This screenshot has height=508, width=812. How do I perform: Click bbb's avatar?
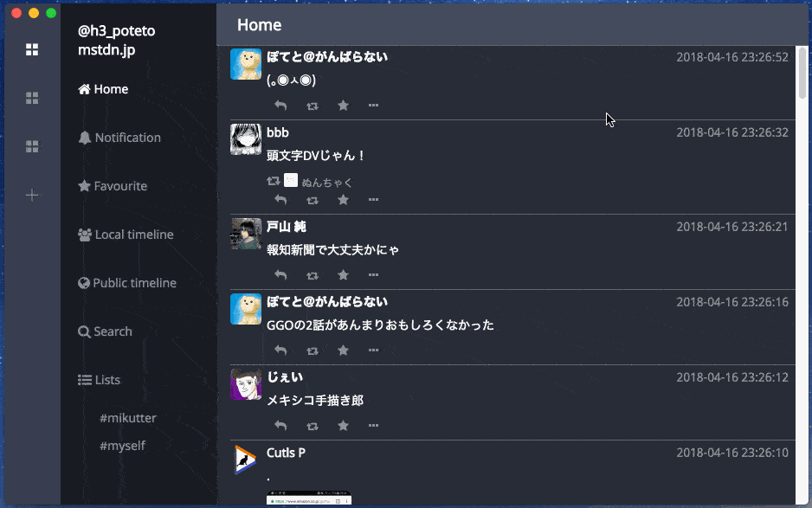(x=246, y=139)
